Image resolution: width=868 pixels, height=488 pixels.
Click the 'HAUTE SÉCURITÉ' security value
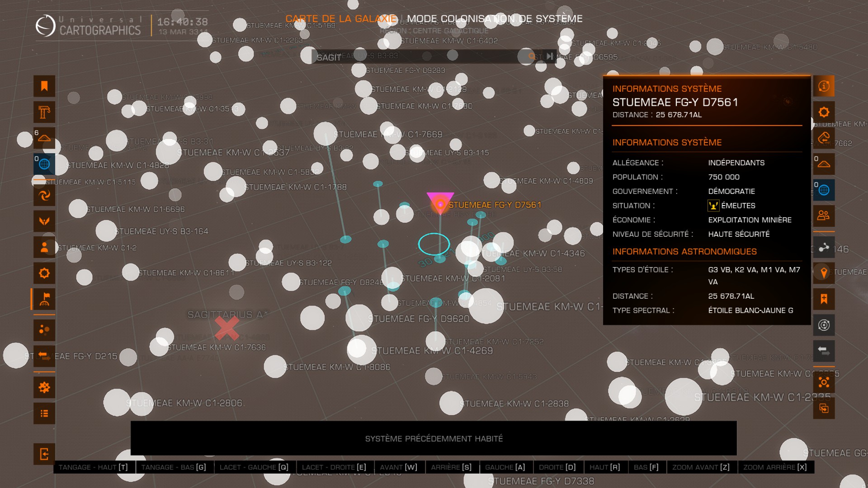(739, 234)
